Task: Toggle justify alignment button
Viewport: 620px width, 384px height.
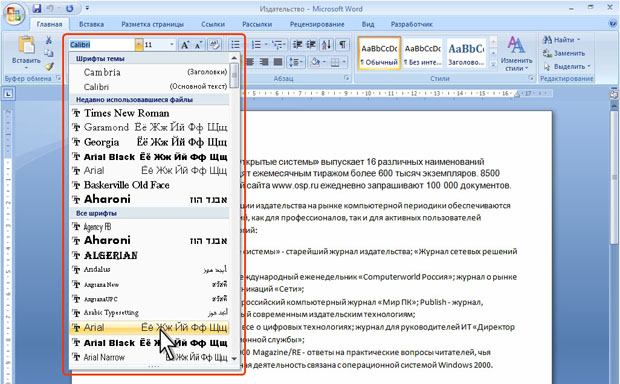Action: pyautogui.click(x=278, y=62)
